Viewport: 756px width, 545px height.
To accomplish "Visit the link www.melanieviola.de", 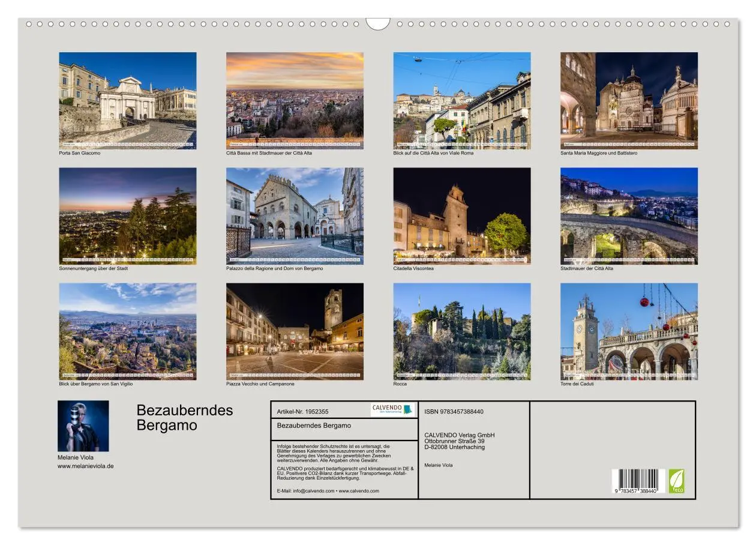I will (x=84, y=465).
